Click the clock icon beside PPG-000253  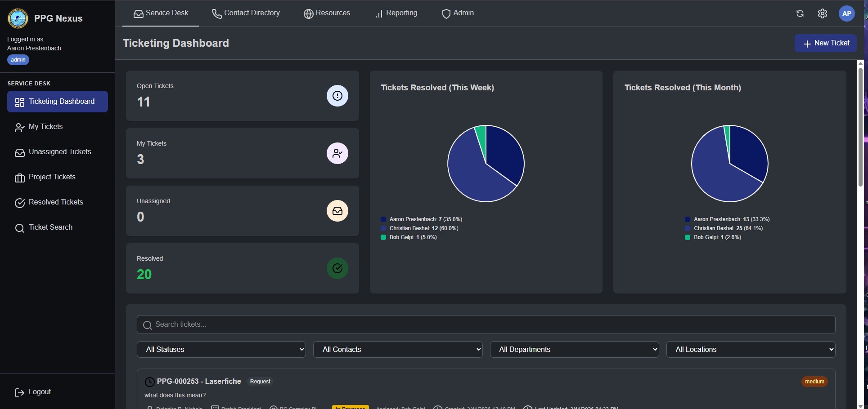coord(149,382)
